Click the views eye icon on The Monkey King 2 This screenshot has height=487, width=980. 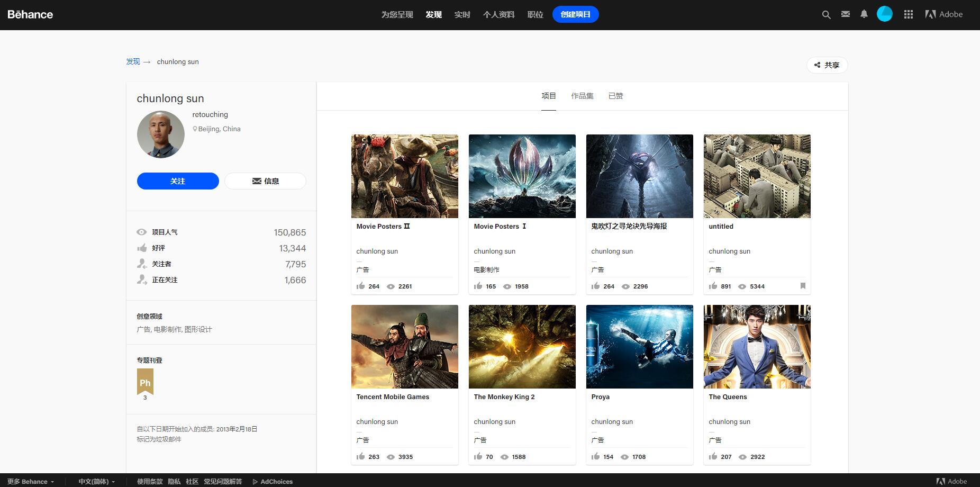click(504, 457)
